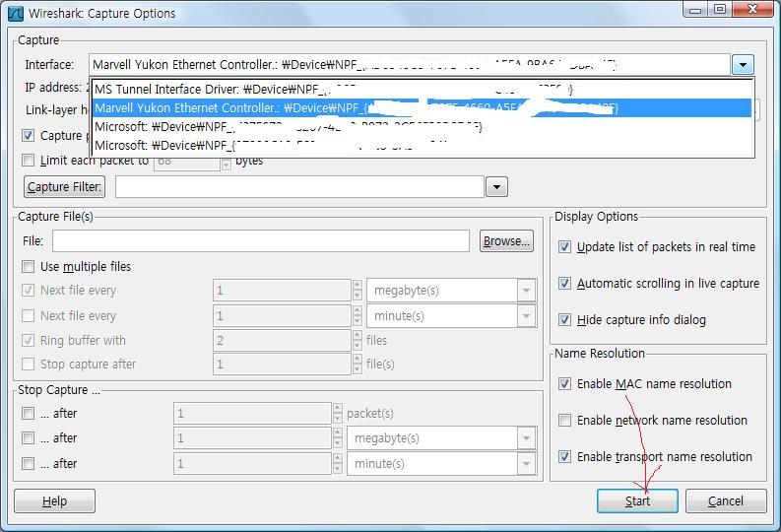Click the Interface combo box text

(x=410, y=65)
